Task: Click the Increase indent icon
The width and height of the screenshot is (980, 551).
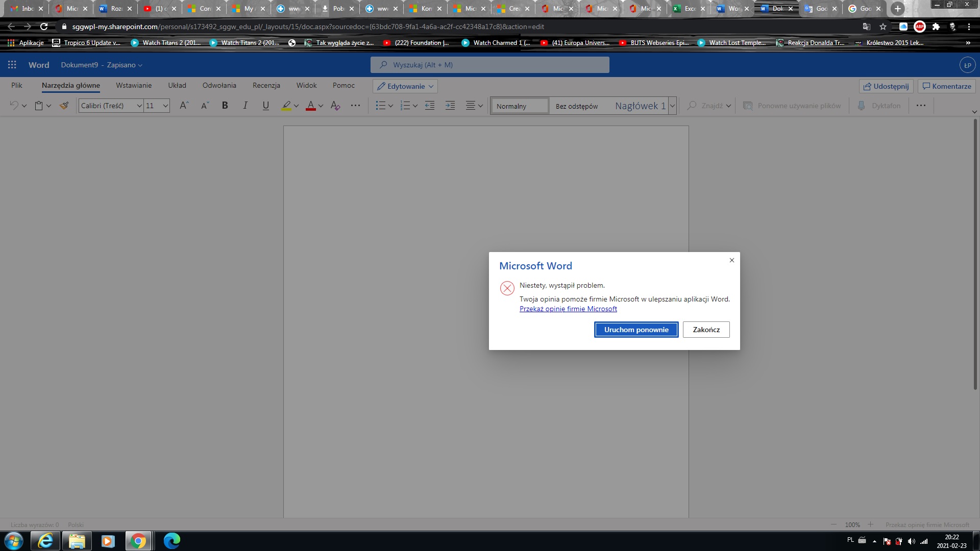Action: click(450, 106)
